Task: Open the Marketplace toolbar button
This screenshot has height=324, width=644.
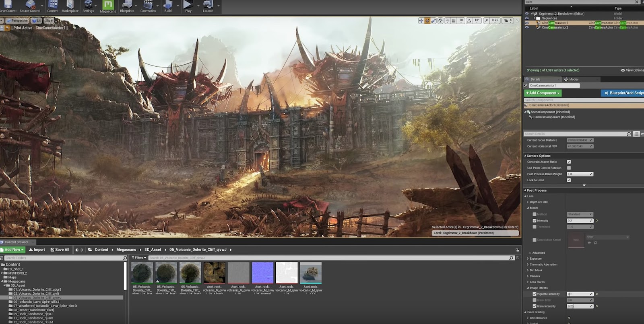Action: (70, 6)
